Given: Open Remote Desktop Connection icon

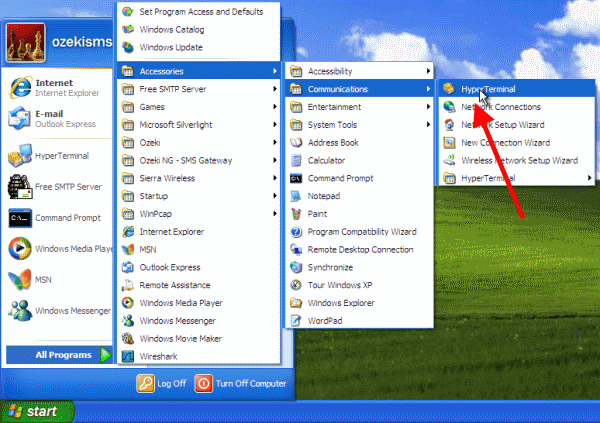Looking at the screenshot, I should [296, 250].
